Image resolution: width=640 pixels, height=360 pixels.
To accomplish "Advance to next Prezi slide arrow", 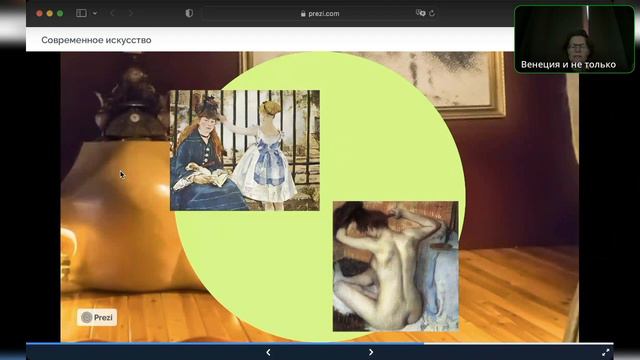I will point(371,352).
